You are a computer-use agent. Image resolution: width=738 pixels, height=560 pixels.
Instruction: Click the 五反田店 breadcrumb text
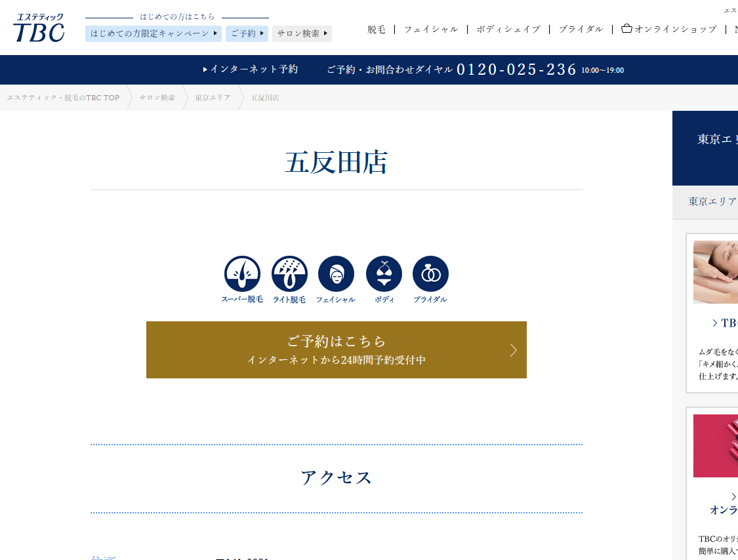pos(265,98)
